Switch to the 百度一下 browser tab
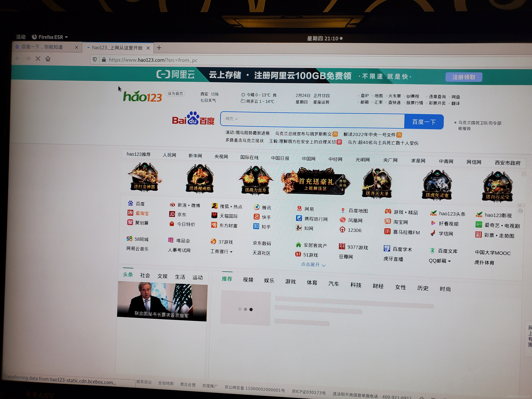532x399 pixels. tap(42, 47)
